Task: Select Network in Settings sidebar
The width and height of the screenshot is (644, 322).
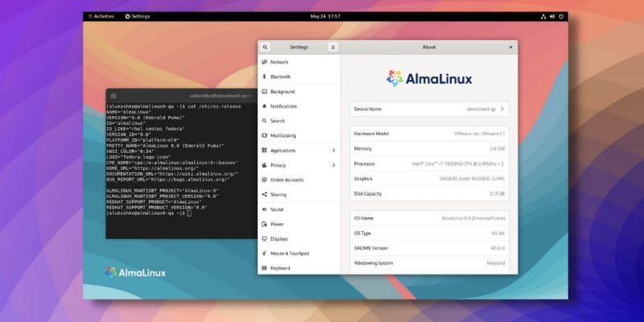Action: pos(299,62)
